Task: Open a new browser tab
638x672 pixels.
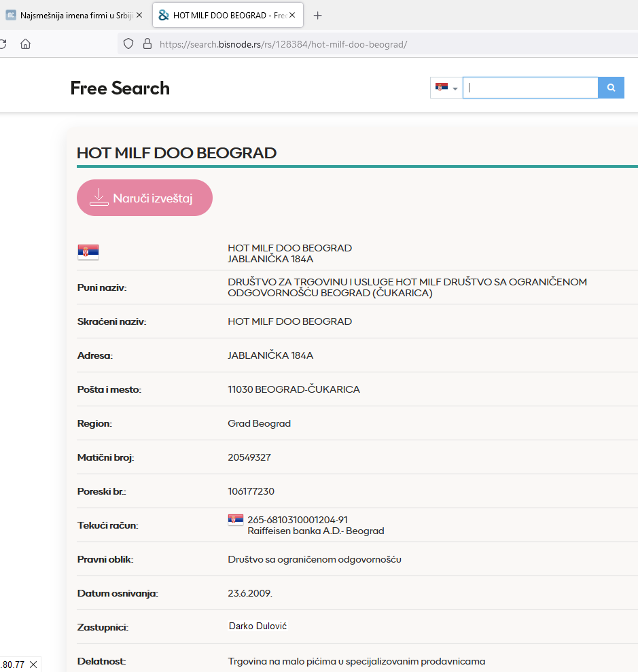Action: point(317,15)
